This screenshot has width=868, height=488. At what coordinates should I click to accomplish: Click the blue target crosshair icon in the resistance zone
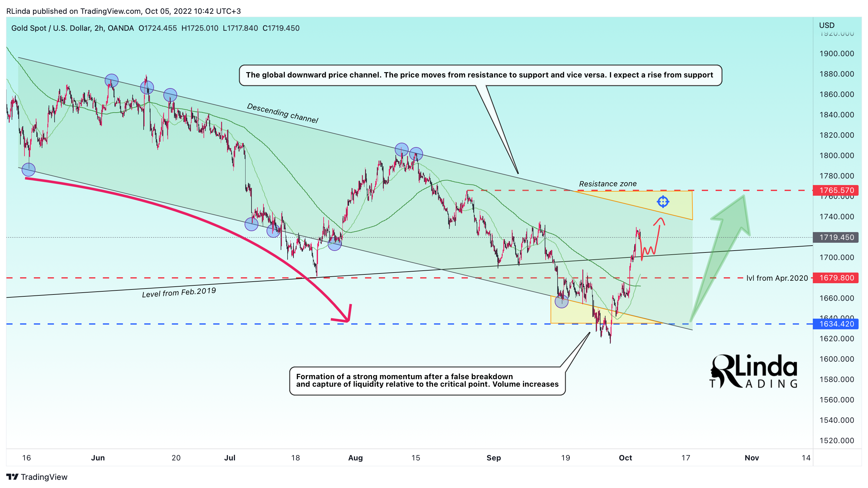(x=663, y=202)
